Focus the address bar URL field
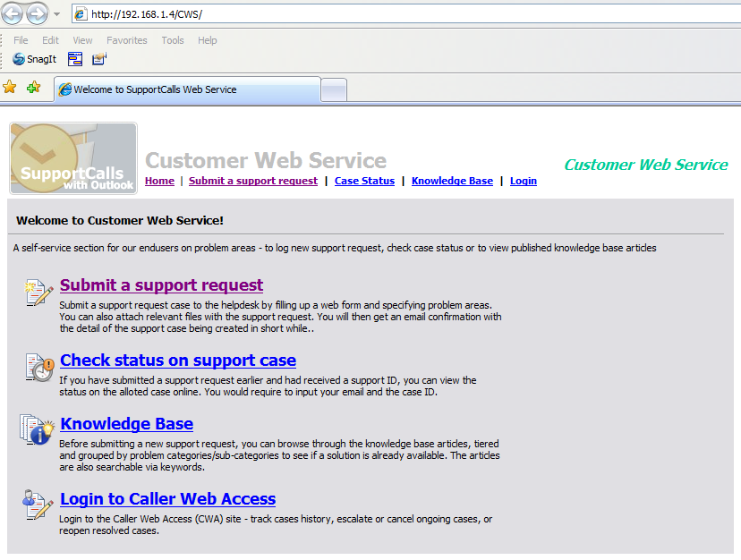This screenshot has width=741, height=560. click(x=406, y=14)
